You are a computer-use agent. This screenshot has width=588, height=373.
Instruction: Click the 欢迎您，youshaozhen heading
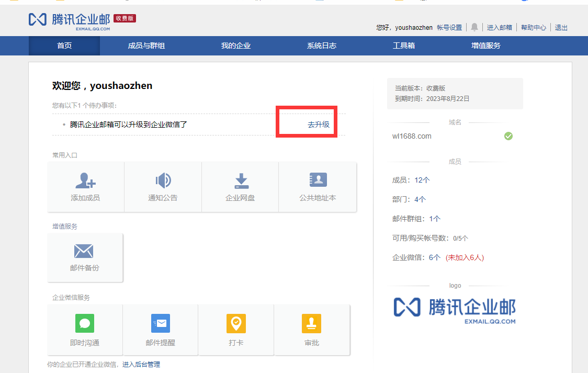pos(102,86)
